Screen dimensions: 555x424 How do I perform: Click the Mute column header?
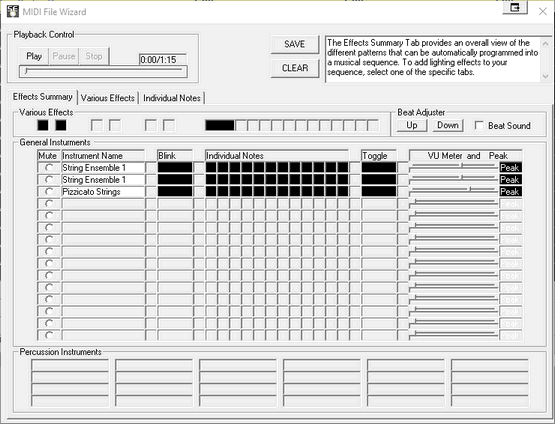tap(48, 156)
